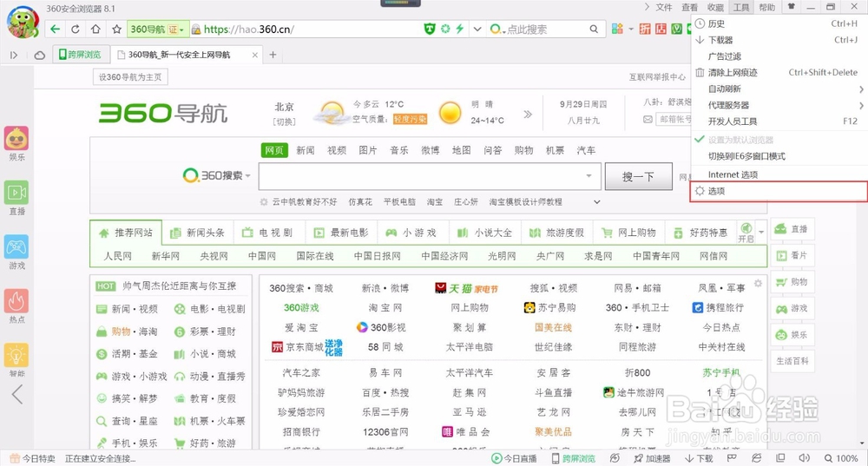Go back with the green back arrow
This screenshot has height=466, width=868.
coord(55,30)
